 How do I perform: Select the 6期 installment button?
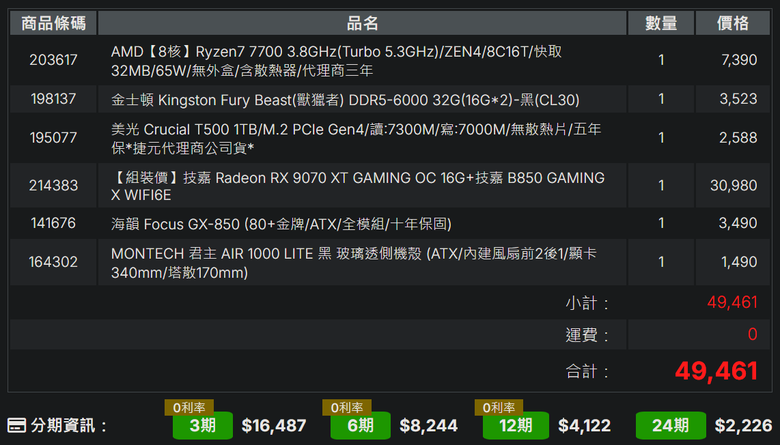(360, 426)
